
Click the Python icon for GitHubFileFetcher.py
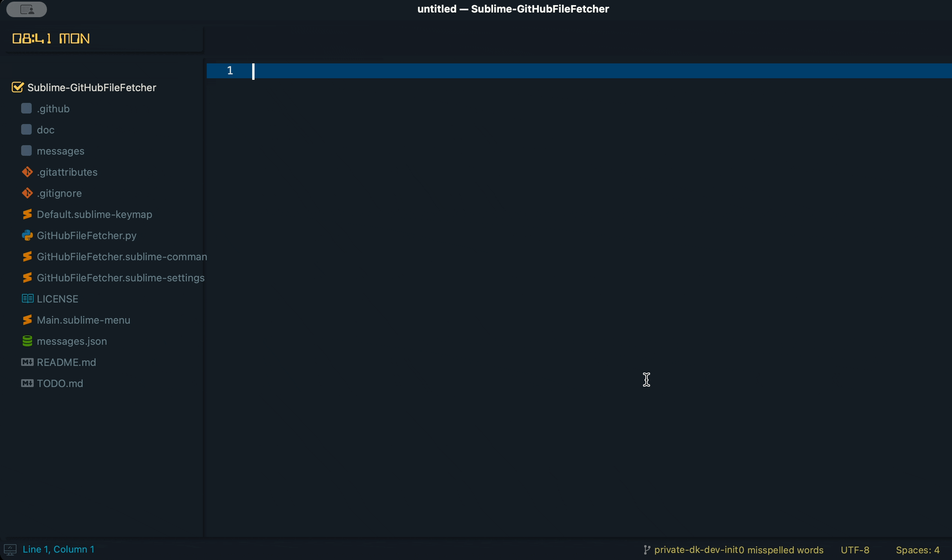(x=27, y=235)
